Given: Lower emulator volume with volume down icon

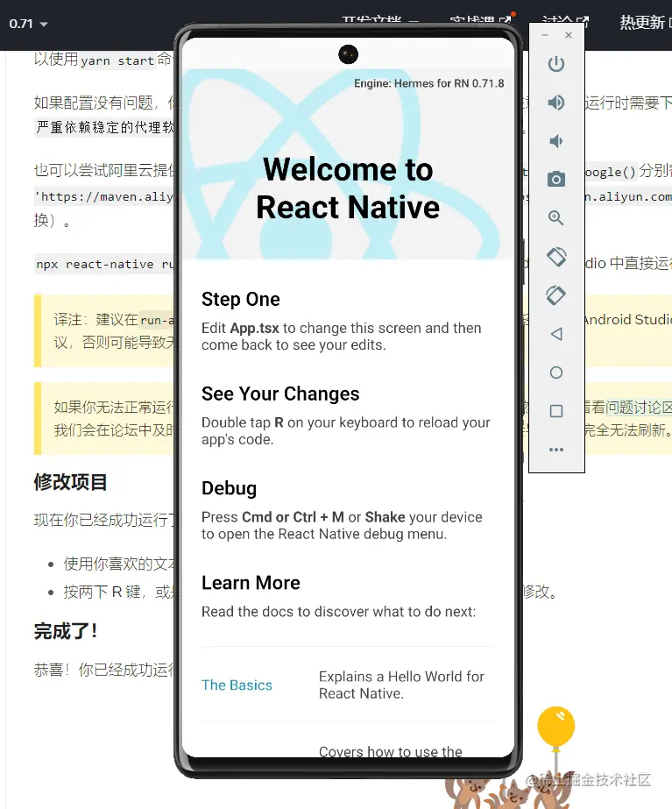Looking at the screenshot, I should click(x=556, y=141).
